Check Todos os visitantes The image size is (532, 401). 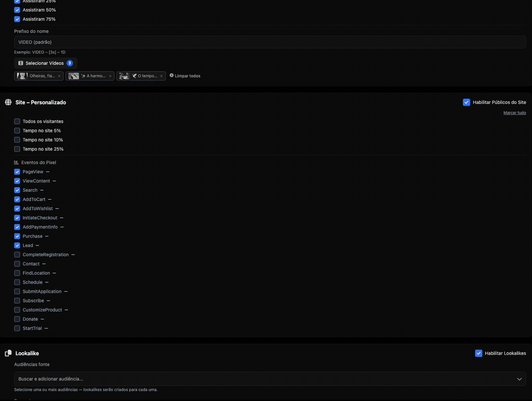coord(17,121)
